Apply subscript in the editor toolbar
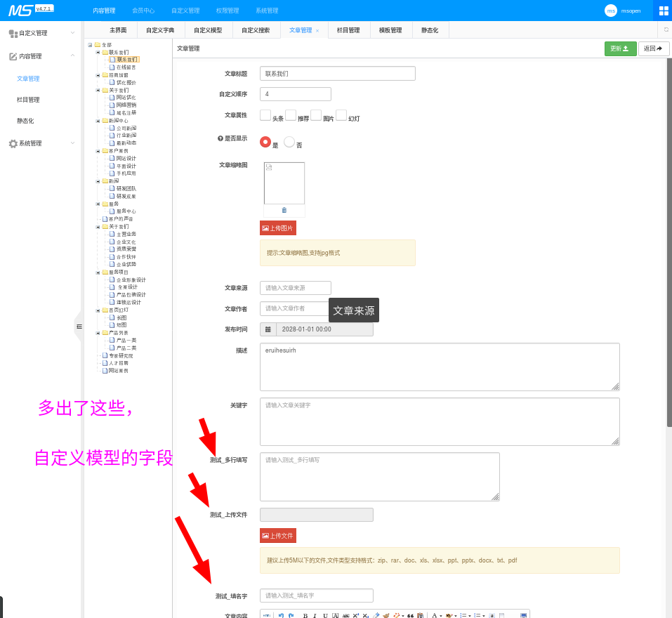672x618 pixels. coord(366,616)
